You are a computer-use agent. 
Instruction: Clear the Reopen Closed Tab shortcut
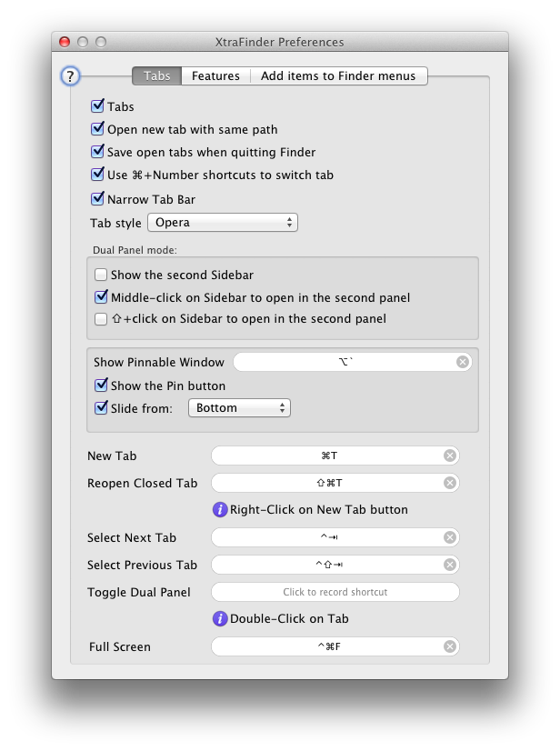click(449, 483)
